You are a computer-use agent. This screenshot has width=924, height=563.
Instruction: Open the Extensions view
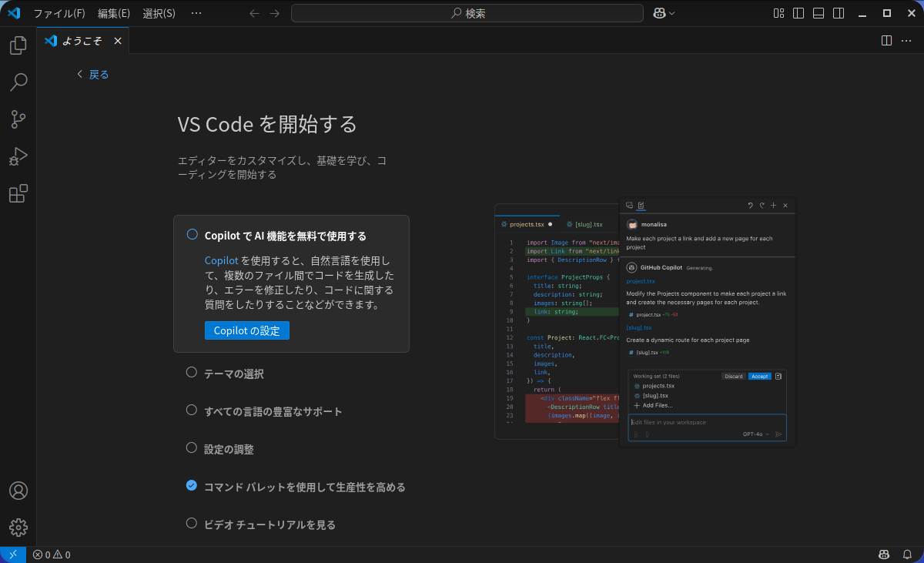(18, 193)
